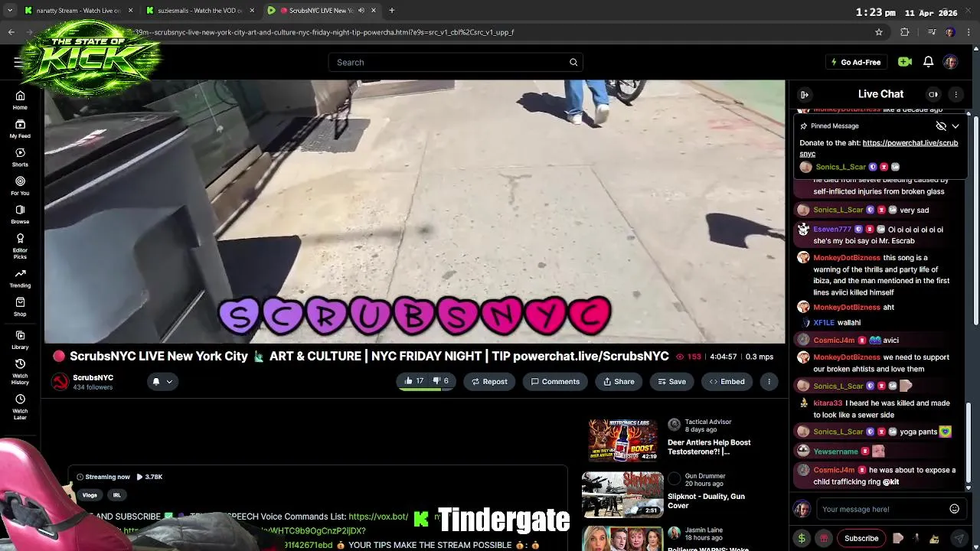This screenshot has width=980, height=551.
Task: Open the Shop sidebar item
Action: tap(20, 307)
